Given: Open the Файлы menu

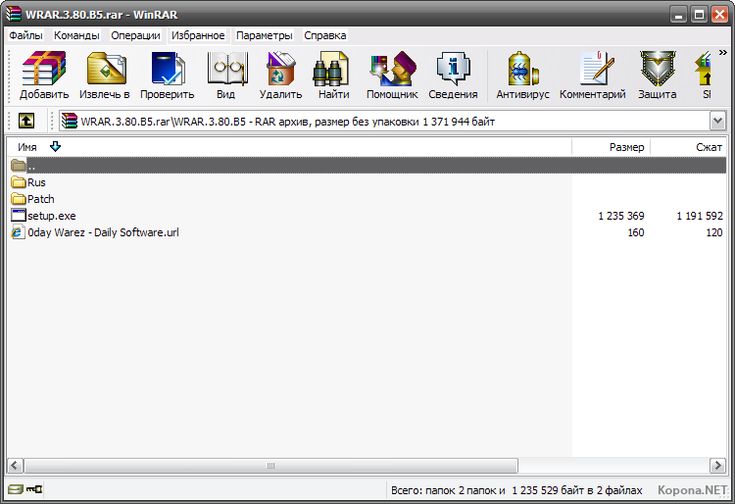Looking at the screenshot, I should (x=26, y=35).
